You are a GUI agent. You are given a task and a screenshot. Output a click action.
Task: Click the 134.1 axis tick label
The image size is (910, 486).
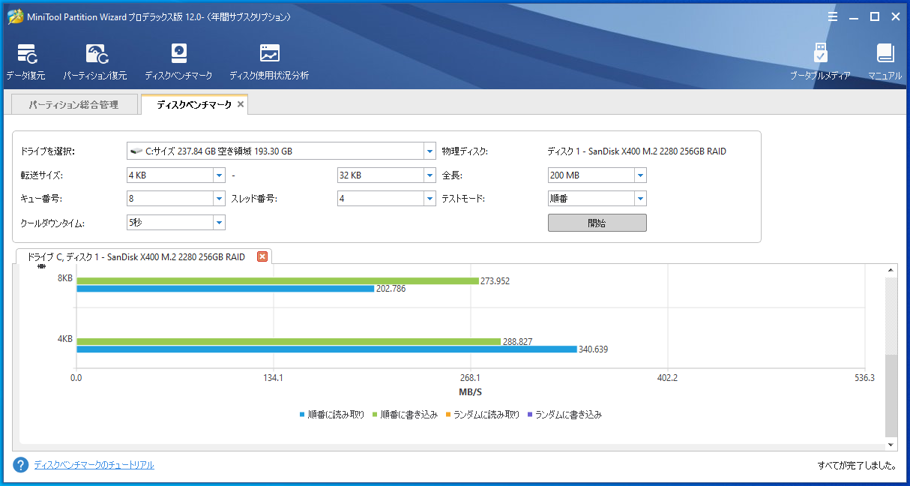273,378
